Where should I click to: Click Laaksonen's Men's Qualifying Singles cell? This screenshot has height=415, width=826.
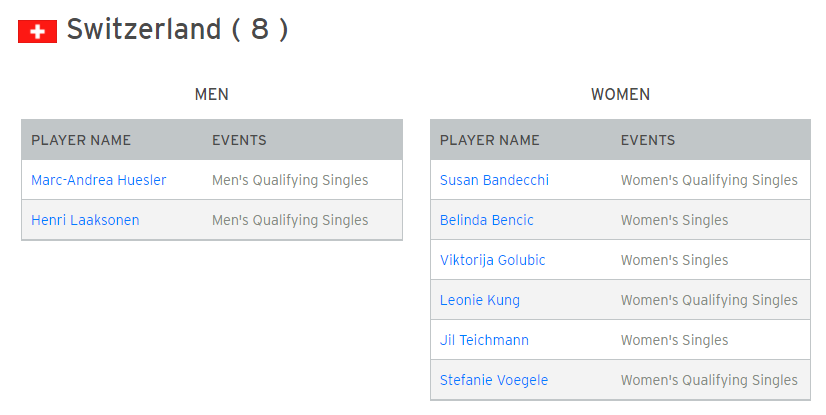tap(290, 220)
